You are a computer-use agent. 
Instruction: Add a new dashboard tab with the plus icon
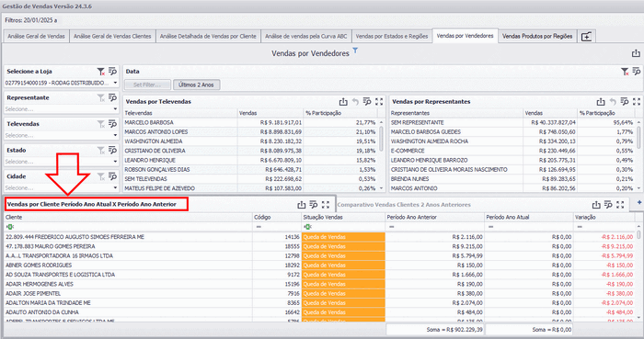pos(587,37)
